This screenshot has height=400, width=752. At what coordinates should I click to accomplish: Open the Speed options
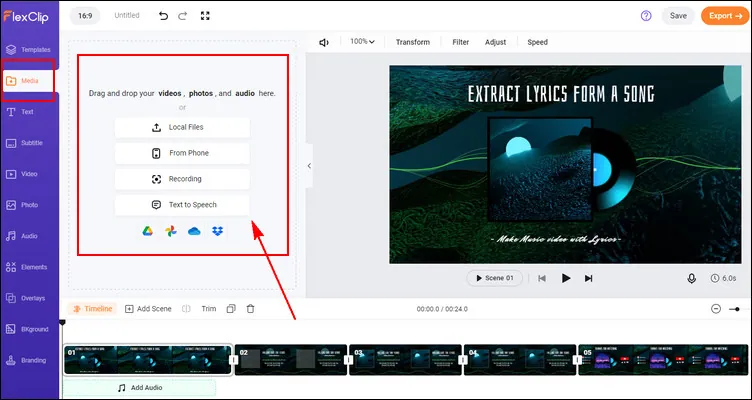pyautogui.click(x=537, y=42)
